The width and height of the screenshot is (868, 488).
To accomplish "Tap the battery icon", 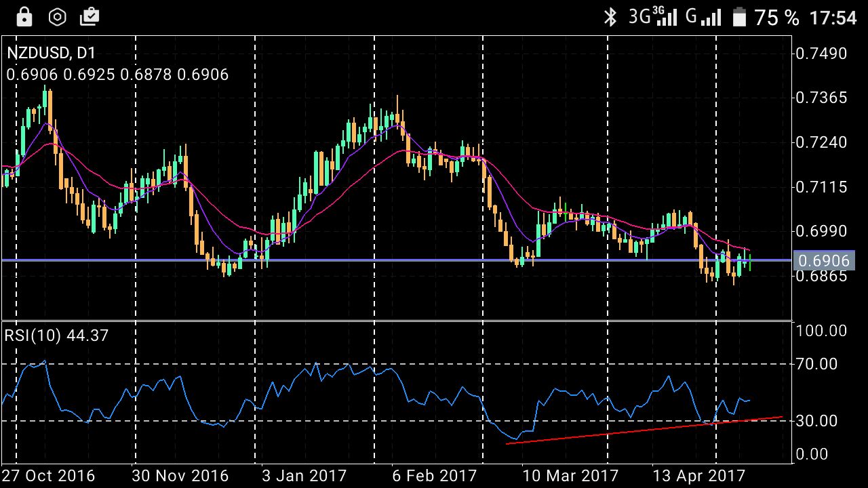I will point(740,17).
